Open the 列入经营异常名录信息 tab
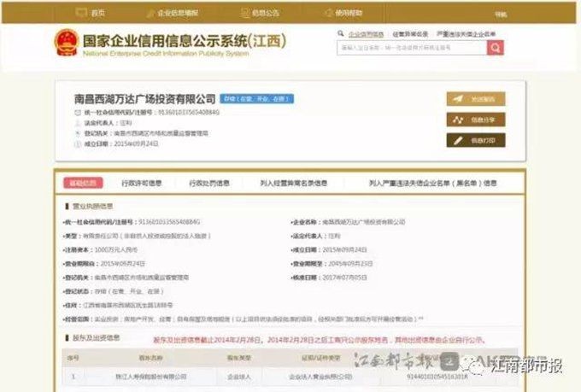This screenshot has width=581, height=392. (x=293, y=183)
